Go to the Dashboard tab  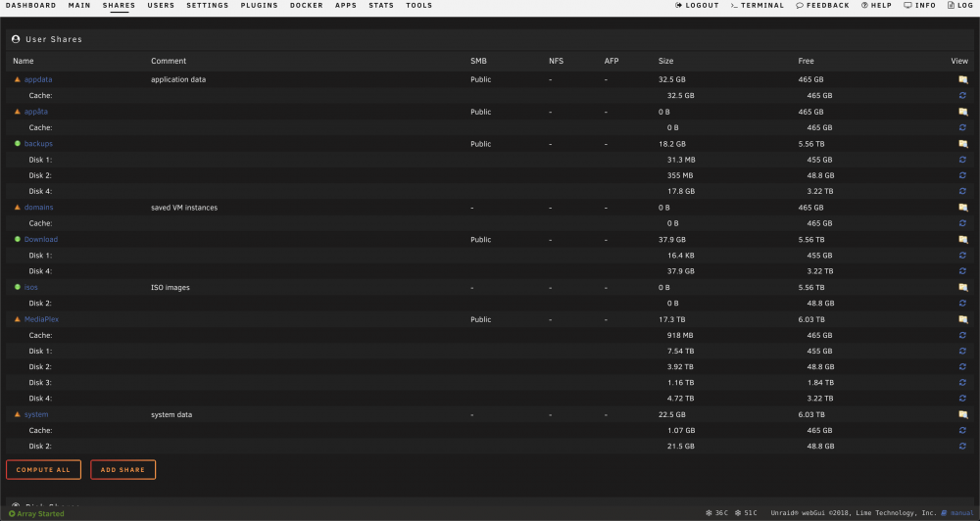point(30,5)
